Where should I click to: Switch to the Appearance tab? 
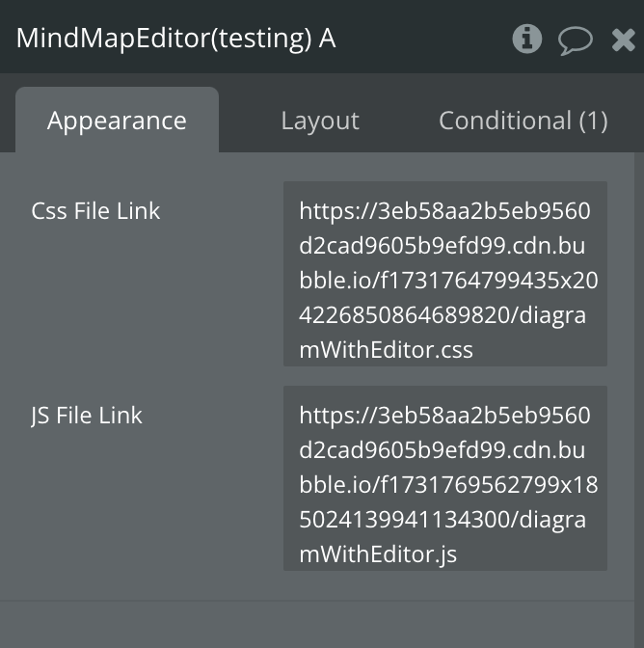point(117,121)
